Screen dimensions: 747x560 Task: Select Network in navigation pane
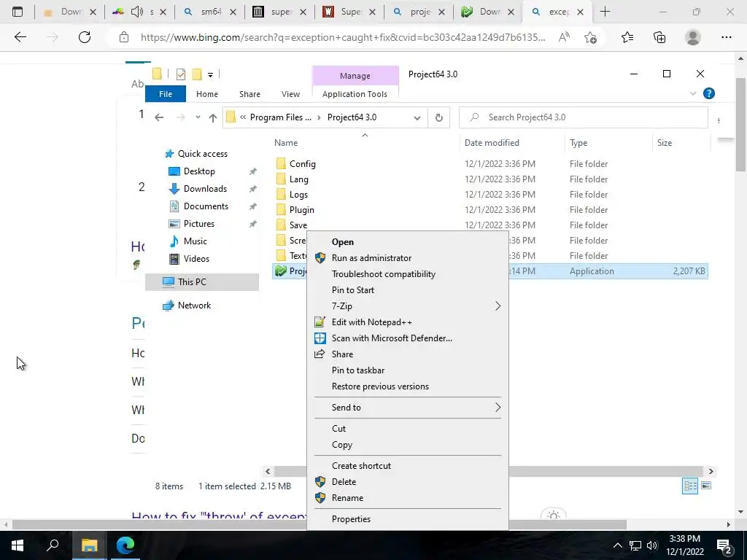click(194, 306)
